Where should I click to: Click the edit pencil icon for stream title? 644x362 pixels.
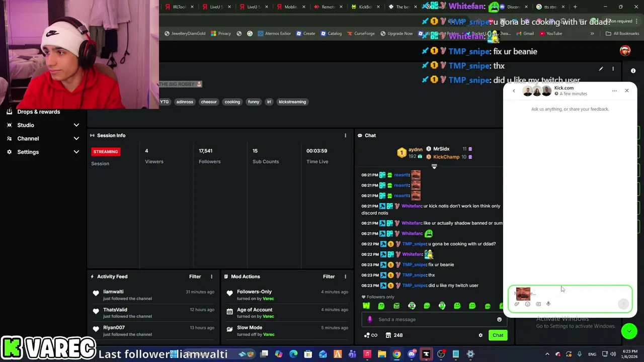[601, 69]
